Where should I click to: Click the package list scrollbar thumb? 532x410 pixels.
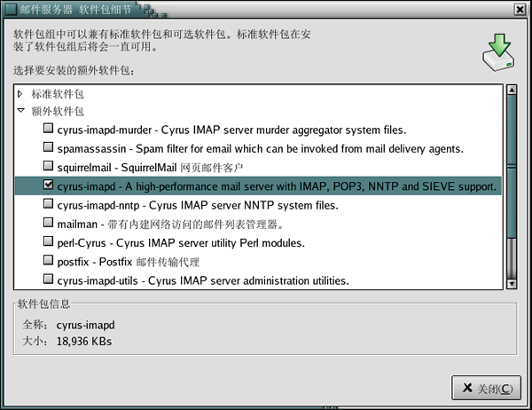[x=512, y=167]
